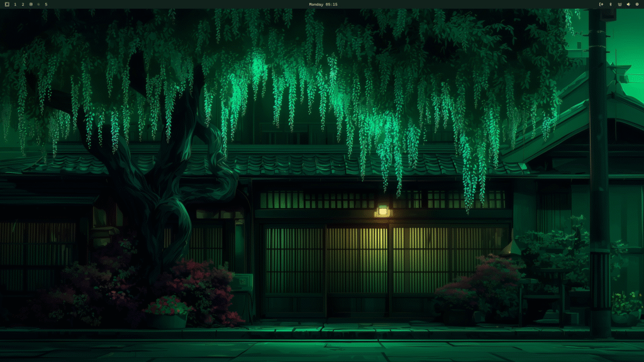This screenshot has width=644, height=362.
Task: Click the glowing lantern above the doorway
Action: (x=382, y=212)
